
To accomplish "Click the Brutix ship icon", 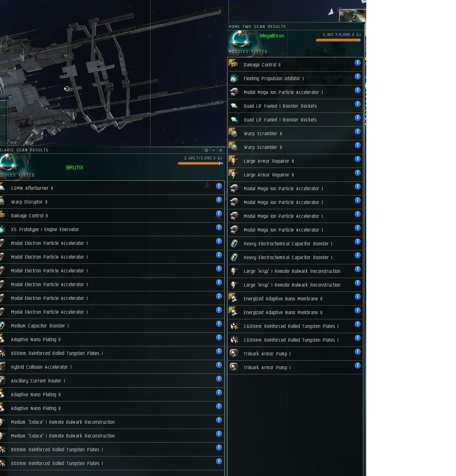I will click(8, 162).
